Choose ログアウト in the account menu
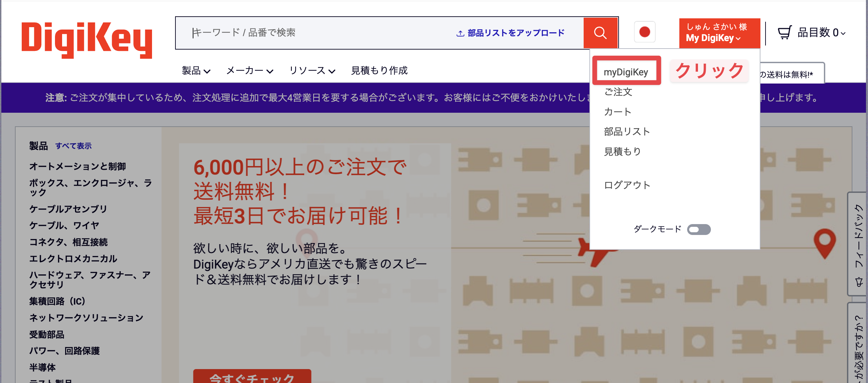This screenshot has height=383, width=868. click(627, 185)
